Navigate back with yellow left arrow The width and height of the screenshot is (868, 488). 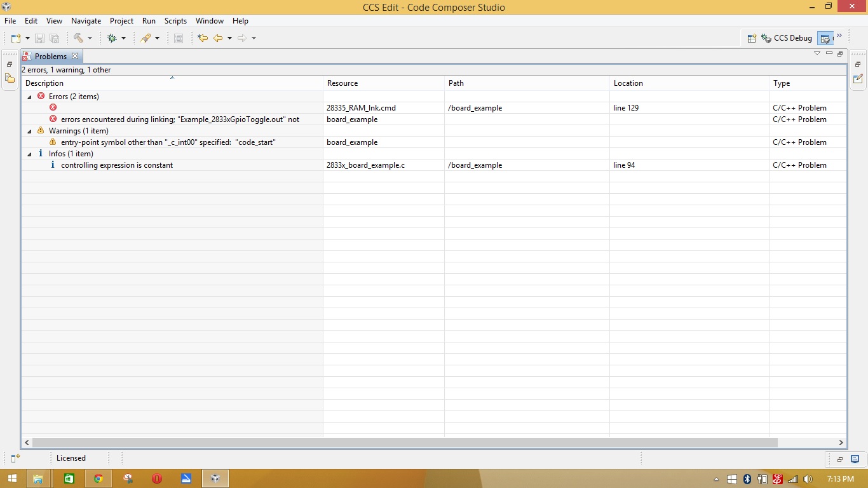218,38
